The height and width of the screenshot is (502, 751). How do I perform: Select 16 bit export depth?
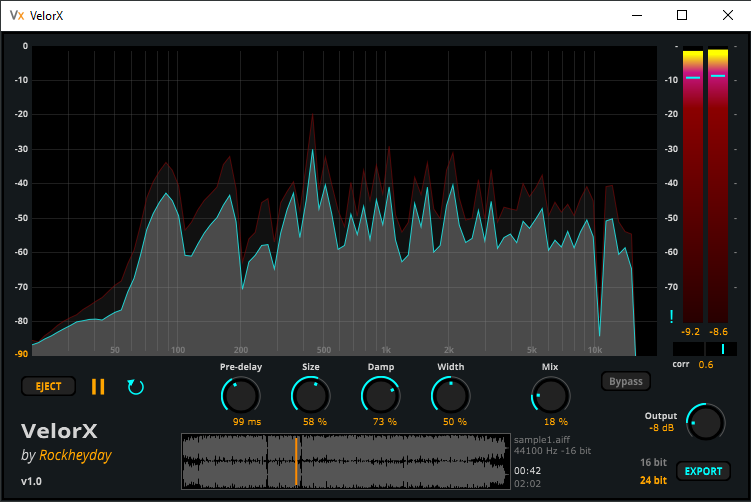(653, 462)
